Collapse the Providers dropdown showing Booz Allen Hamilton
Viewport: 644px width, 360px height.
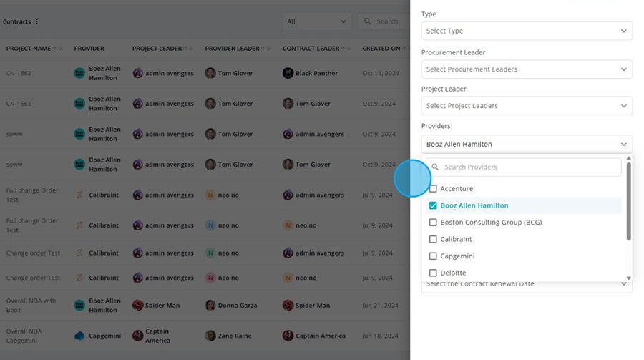527,145
